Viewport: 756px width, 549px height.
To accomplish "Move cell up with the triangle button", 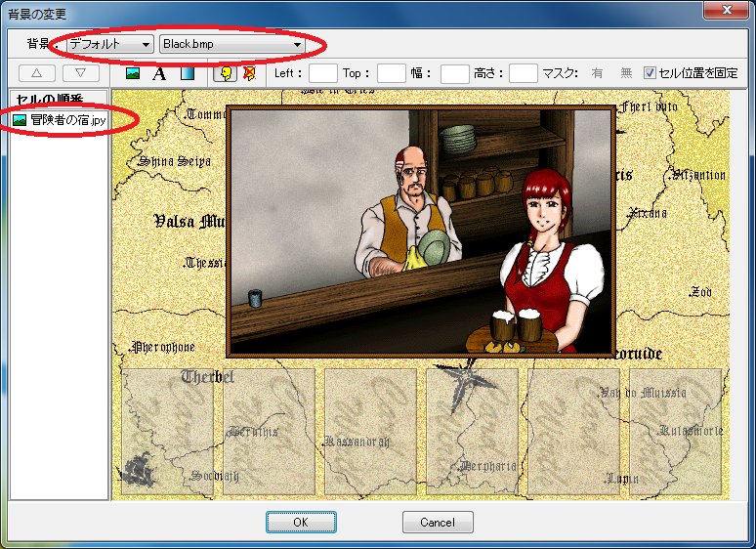I will point(37,73).
